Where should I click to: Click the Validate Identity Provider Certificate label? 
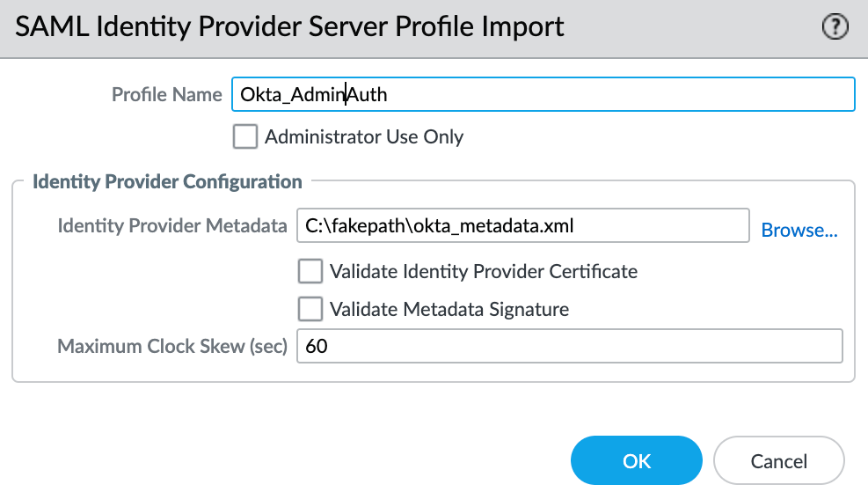point(484,271)
